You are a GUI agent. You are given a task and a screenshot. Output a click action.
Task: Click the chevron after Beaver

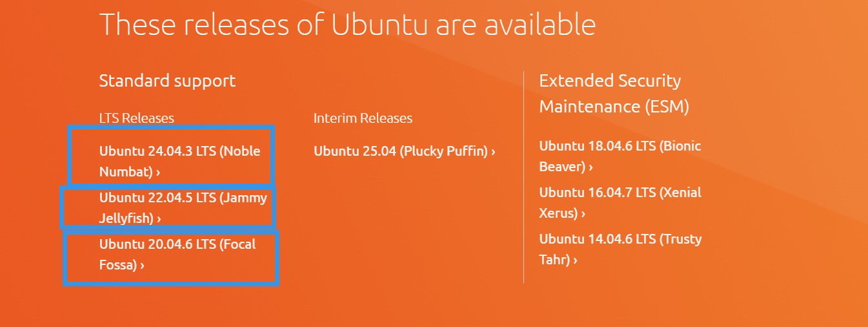(x=590, y=167)
